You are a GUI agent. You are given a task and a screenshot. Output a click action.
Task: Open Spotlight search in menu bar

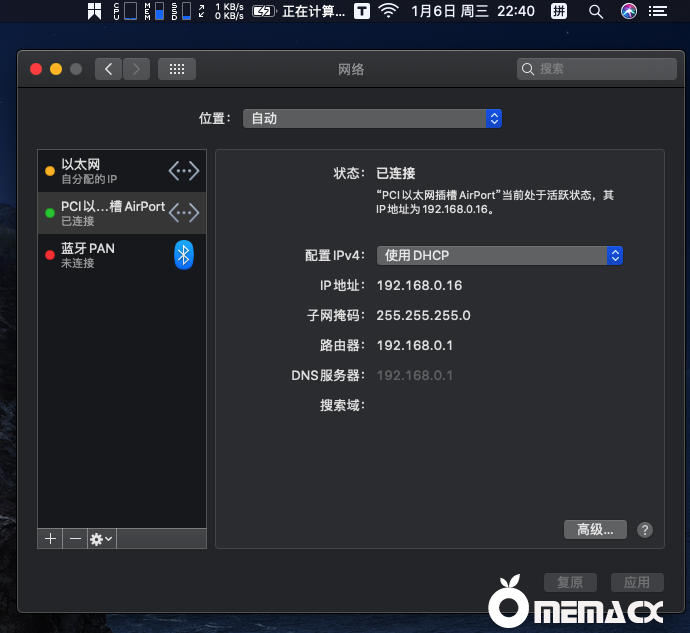tap(596, 11)
